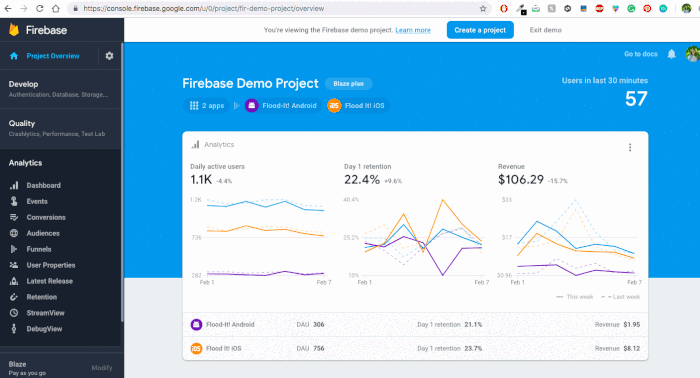Open the 2 apps chip
Image resolution: width=700 pixels, height=378 pixels.
pos(207,106)
